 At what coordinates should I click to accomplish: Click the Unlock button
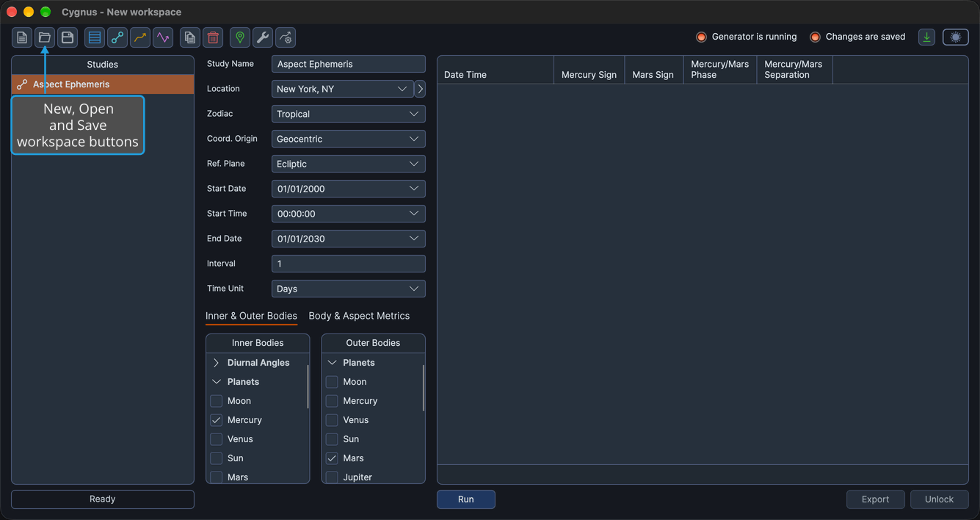[940, 499]
